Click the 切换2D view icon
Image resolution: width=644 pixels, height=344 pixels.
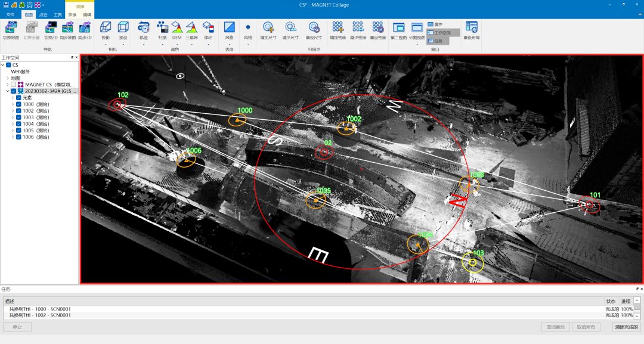[x=51, y=27]
